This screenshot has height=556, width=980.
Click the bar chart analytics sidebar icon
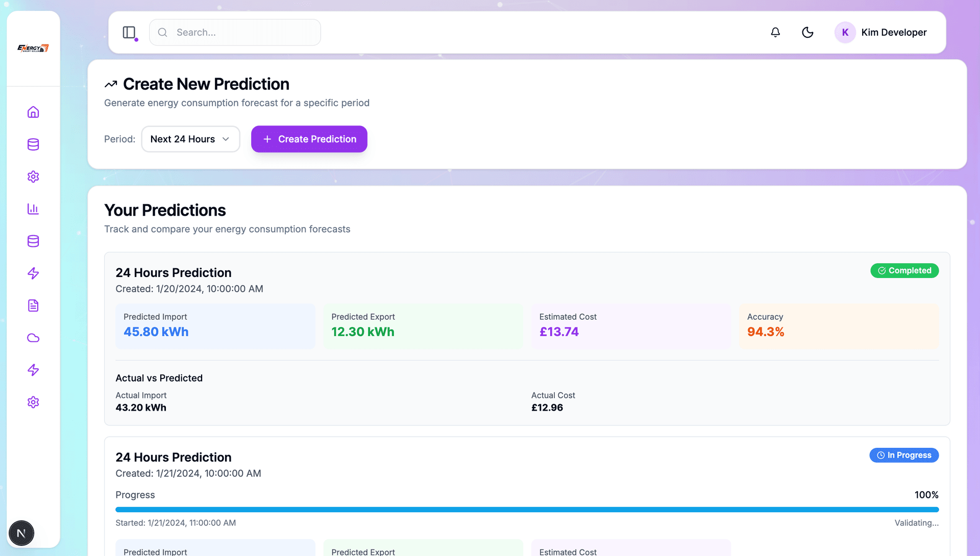click(x=33, y=209)
